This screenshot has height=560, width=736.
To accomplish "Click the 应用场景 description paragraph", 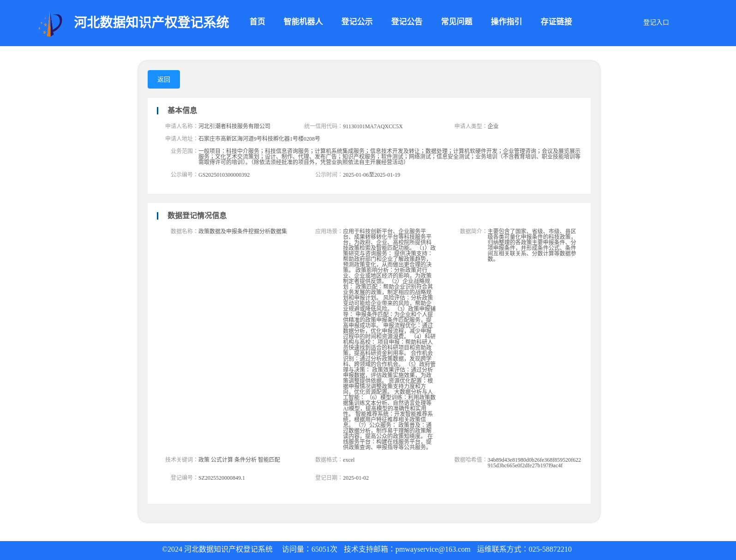I will click(x=389, y=339).
